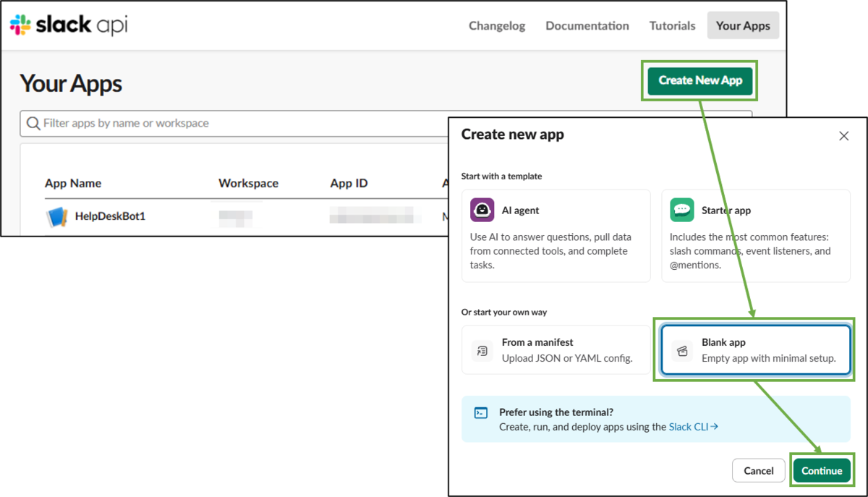Follow the Slack CLI link
This screenshot has height=497, width=868.
tap(693, 427)
